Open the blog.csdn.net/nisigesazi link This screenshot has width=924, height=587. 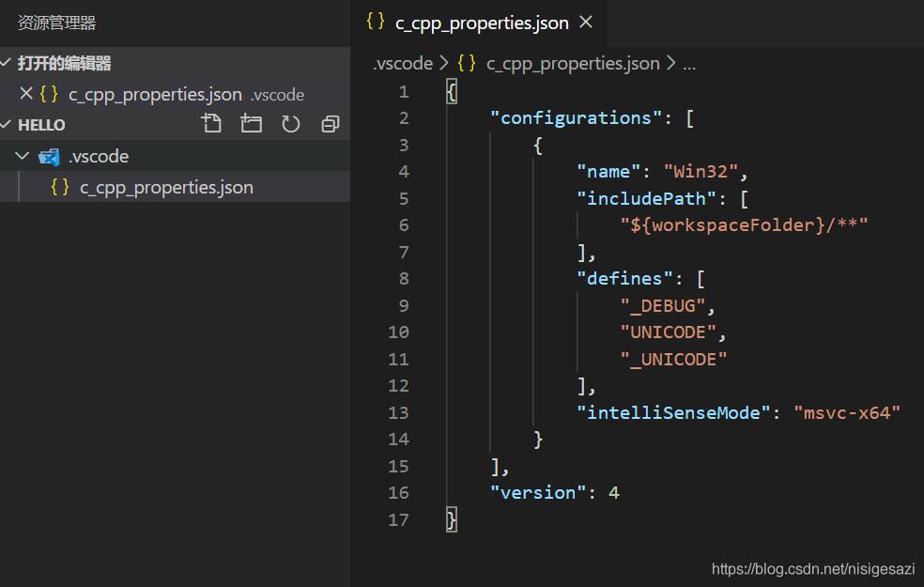tap(813, 568)
